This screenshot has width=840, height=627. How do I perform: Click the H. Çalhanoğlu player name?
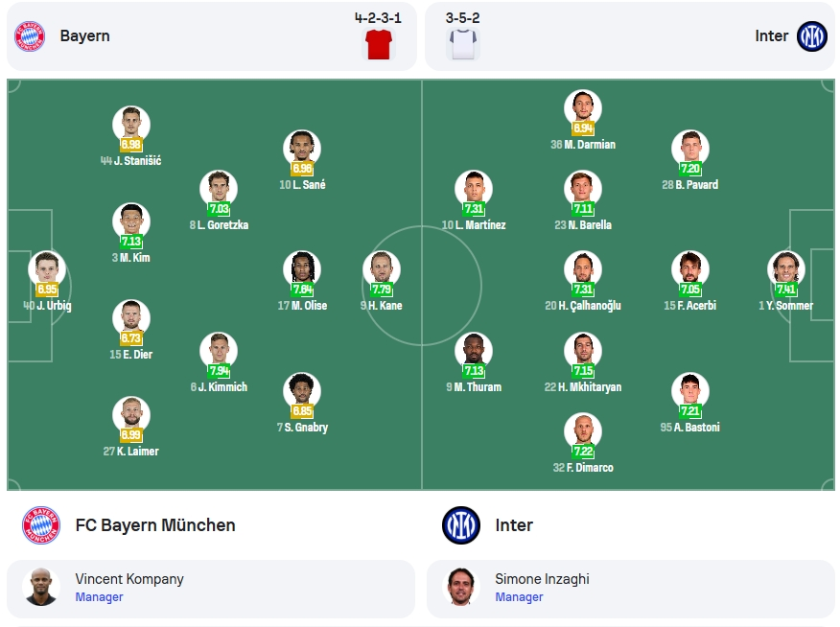click(583, 306)
